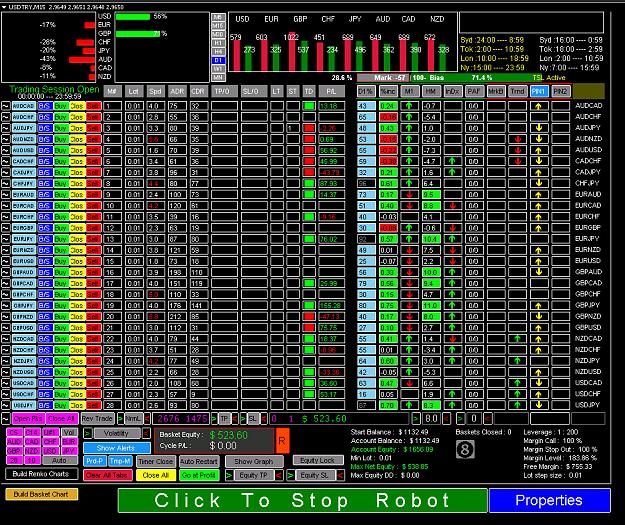Click the AUDCAD lot size field
Viewport: 625px width, 525px height.
click(134, 106)
